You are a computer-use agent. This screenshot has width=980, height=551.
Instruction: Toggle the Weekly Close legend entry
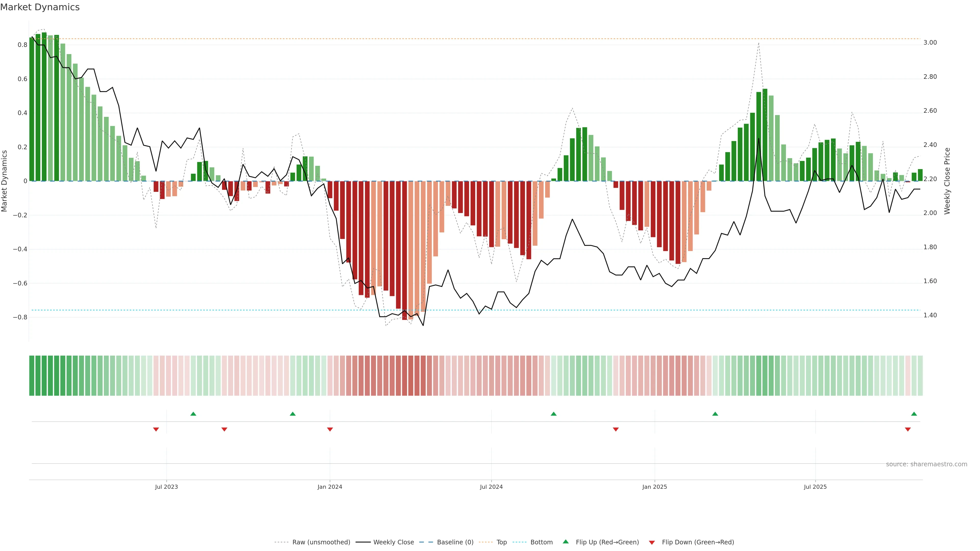pyautogui.click(x=393, y=542)
